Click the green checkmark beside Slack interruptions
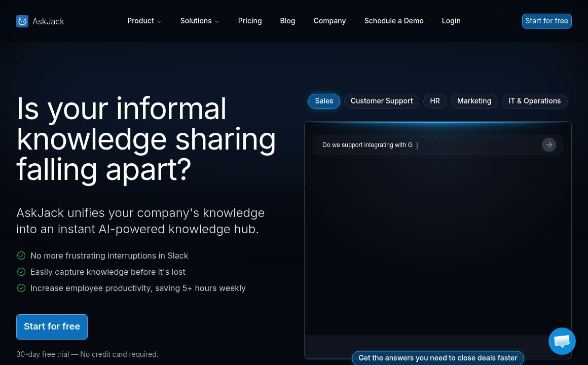Viewport: 588px width, 365px height. point(21,255)
